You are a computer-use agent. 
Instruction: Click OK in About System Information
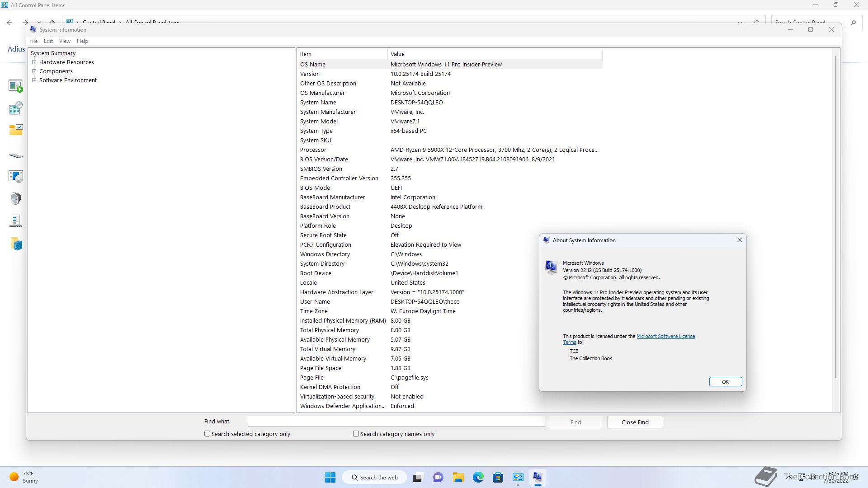click(x=725, y=382)
